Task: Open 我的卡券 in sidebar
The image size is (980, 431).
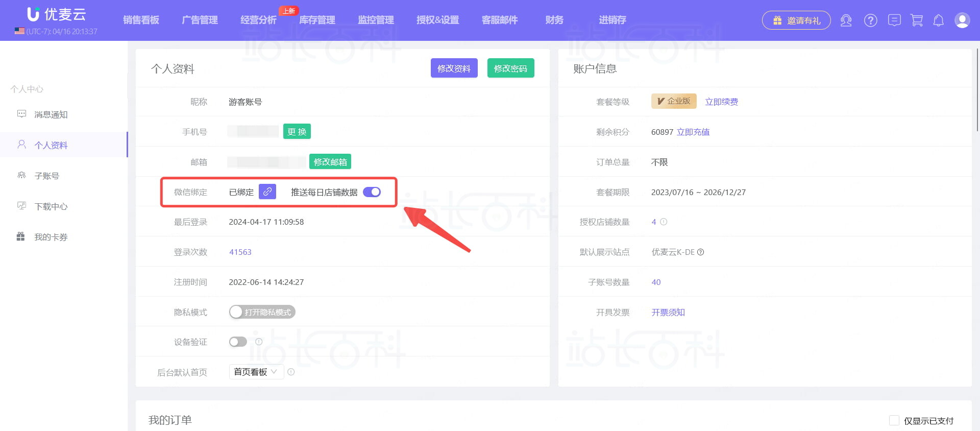Action: (64, 237)
